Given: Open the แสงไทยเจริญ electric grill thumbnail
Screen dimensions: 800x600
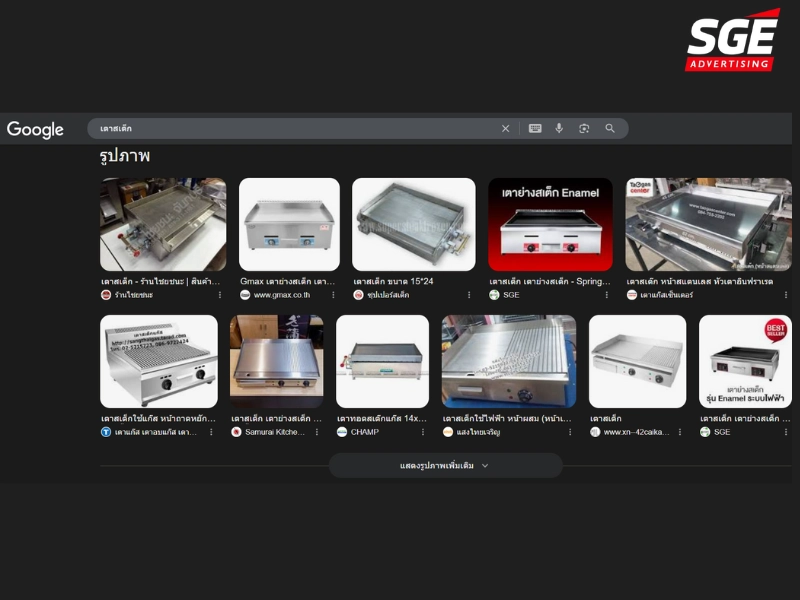Looking at the screenshot, I should (509, 361).
